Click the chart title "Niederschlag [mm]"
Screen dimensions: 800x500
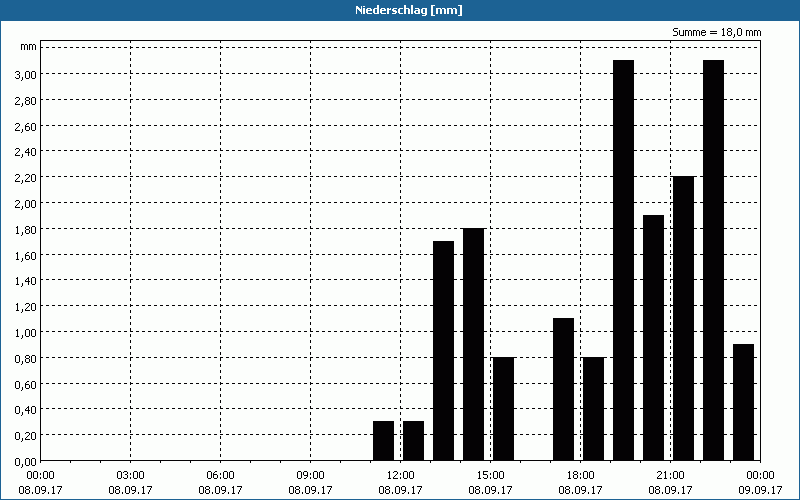[x=409, y=10]
